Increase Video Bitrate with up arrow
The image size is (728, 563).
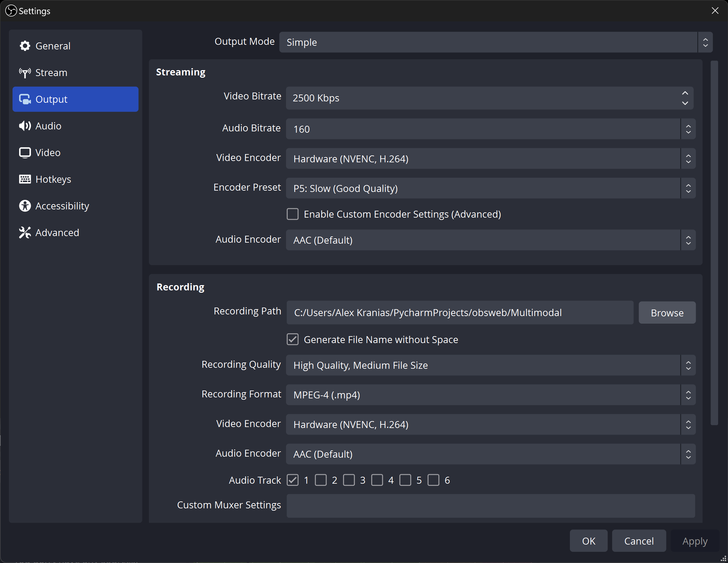point(685,93)
